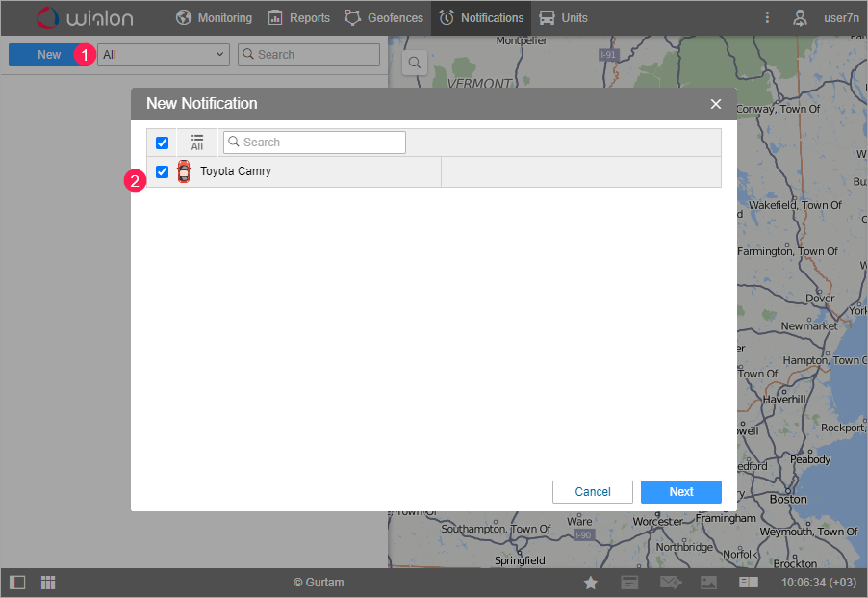Click the New notification button
Viewport: 868px width, 598px height.
pos(49,55)
